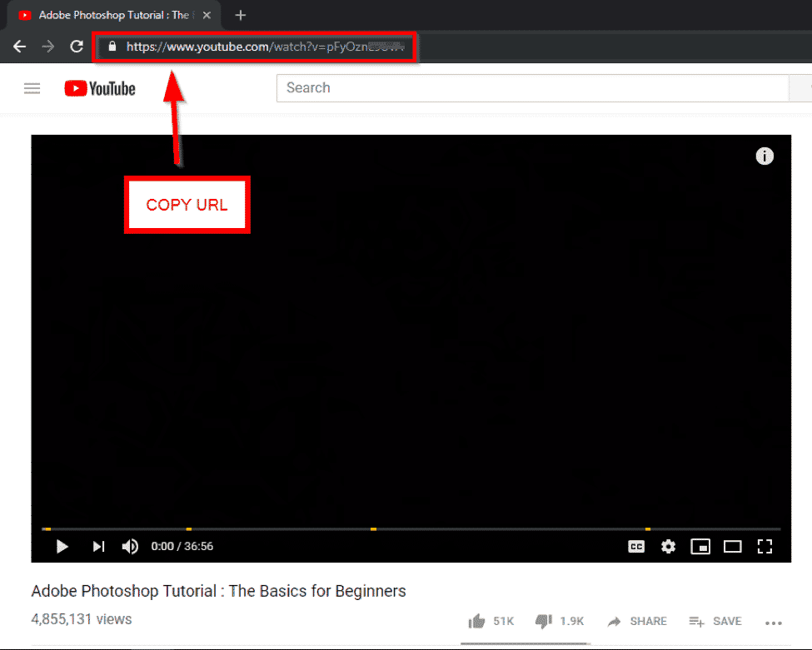This screenshot has height=650, width=812.
Task: Open a new browser tab
Action: tap(240, 14)
